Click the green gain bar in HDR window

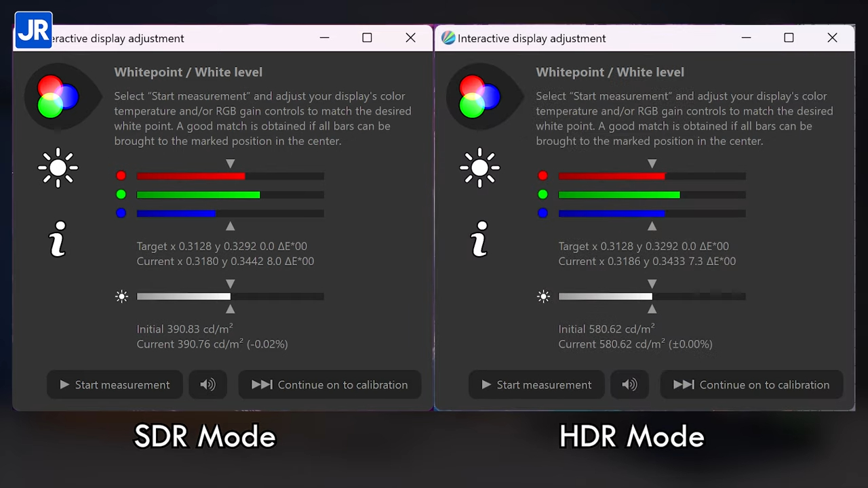(652, 195)
